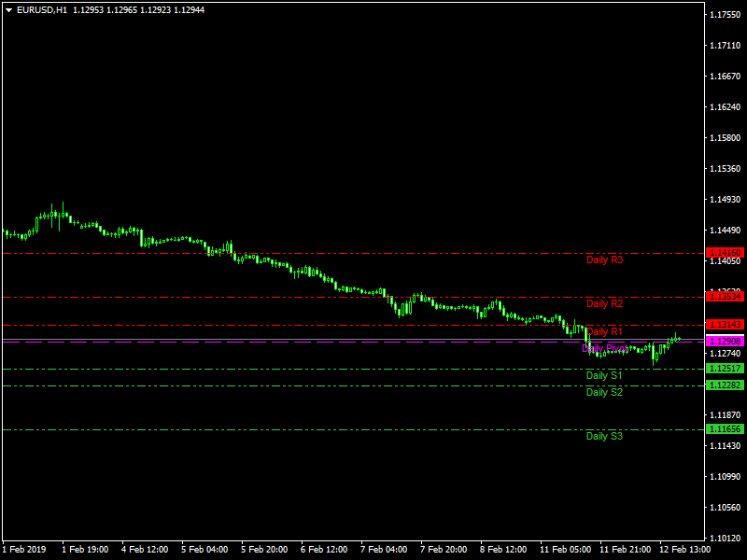Click the red 1.14160 price tag
This screenshot has height=560, width=747.
tap(726, 253)
